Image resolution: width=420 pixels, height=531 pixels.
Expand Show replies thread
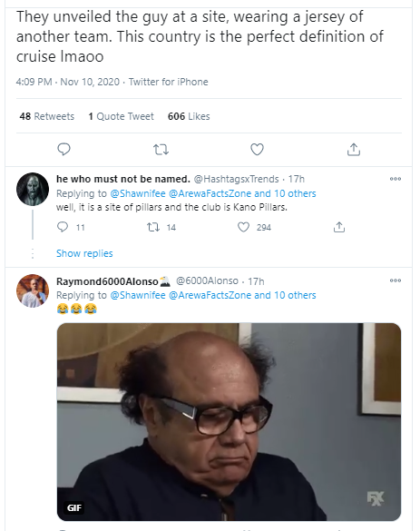point(84,253)
